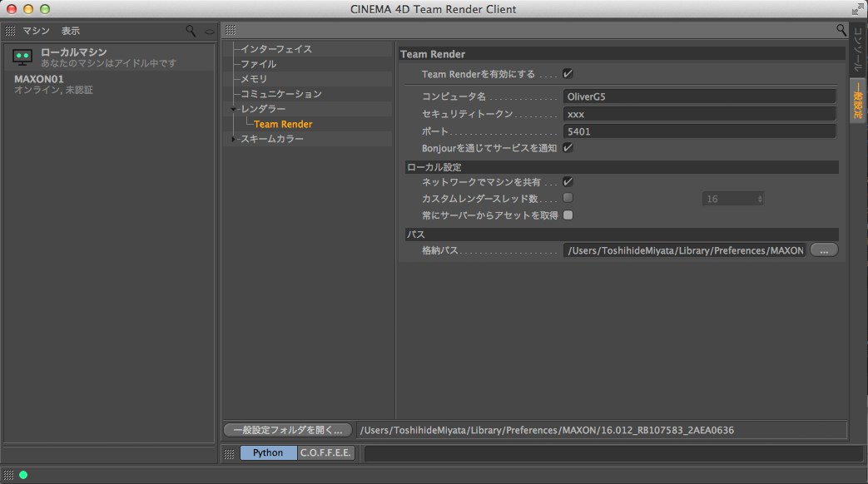Expand the スキームカラー tree node arrow
This screenshot has width=868, height=484.
234,139
